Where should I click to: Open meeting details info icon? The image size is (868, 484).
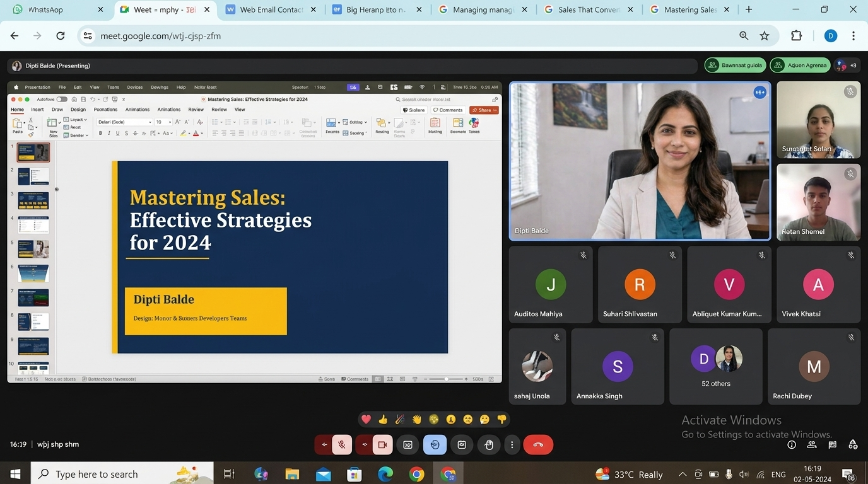pos(792,445)
